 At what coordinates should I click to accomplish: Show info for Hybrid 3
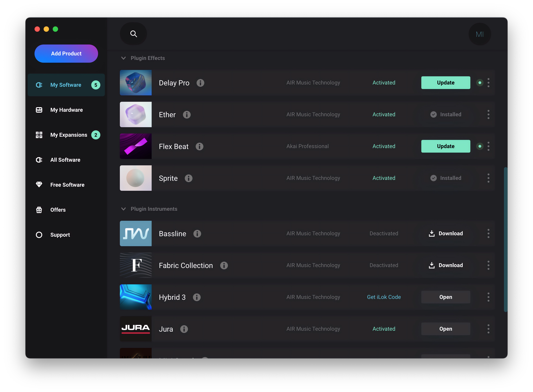point(197,297)
